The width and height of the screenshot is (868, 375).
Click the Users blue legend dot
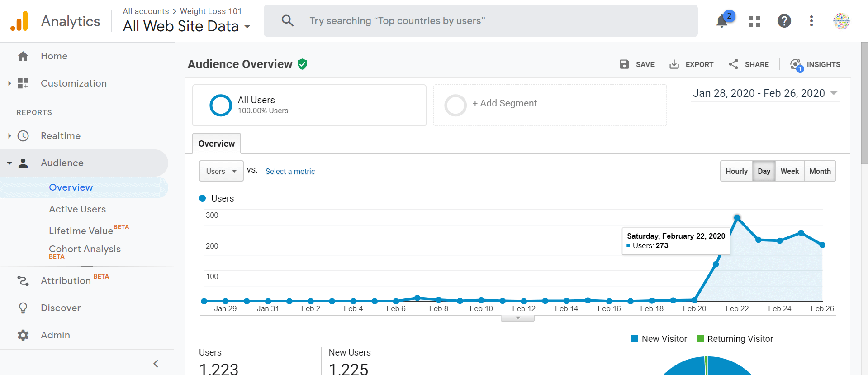(x=203, y=198)
